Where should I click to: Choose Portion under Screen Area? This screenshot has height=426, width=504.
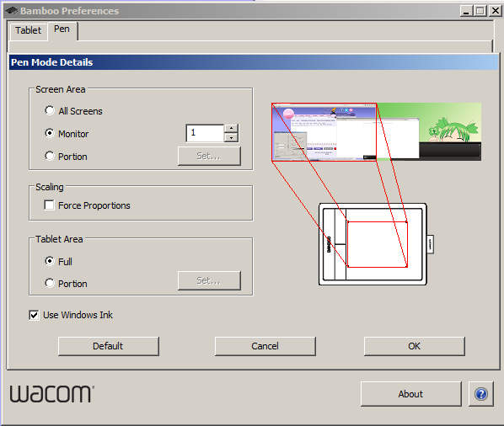[x=50, y=156]
